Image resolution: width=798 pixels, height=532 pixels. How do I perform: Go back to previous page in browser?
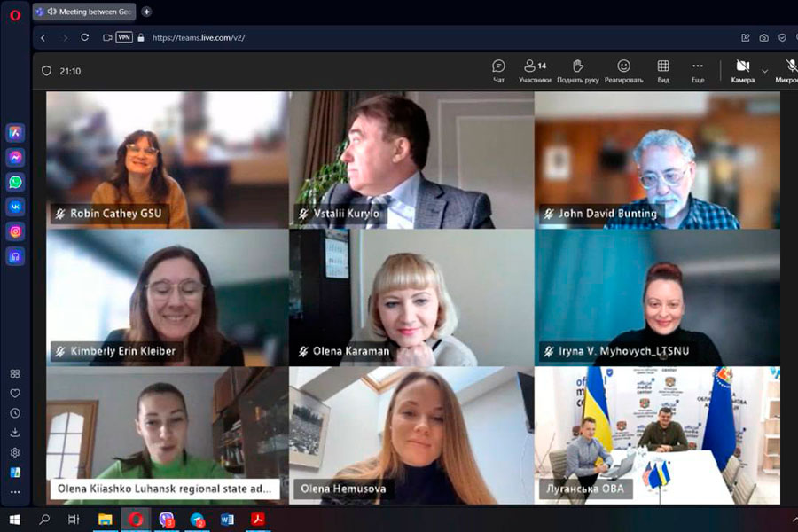pos(43,37)
